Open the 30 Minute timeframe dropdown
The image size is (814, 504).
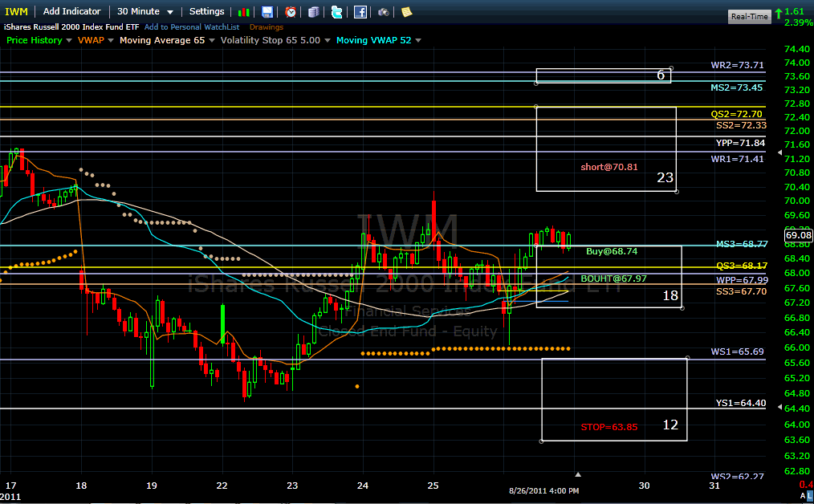tap(144, 11)
